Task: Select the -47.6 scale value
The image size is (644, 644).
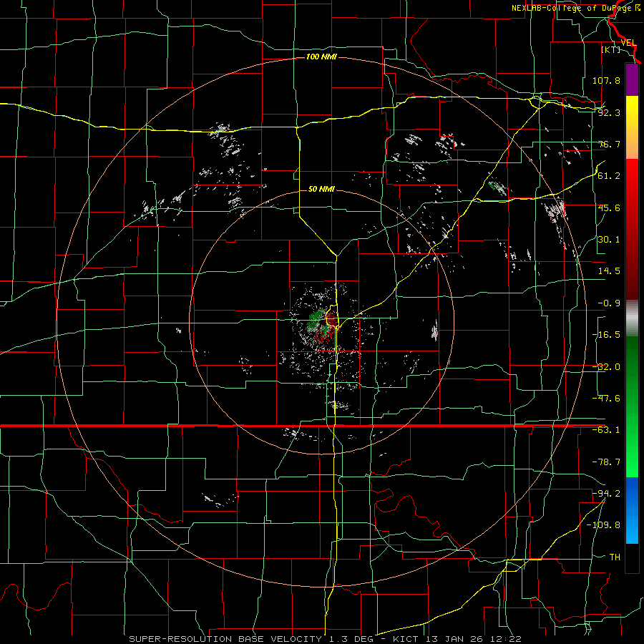Action: click(606, 399)
